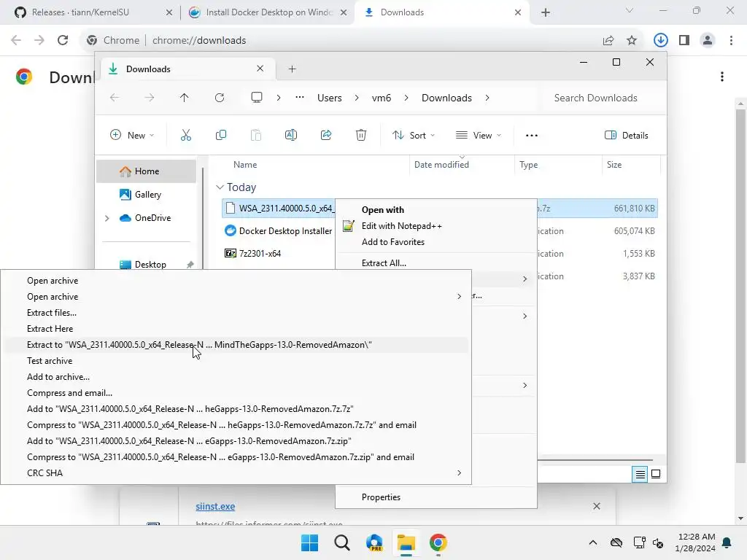The height and width of the screenshot is (560, 747).
Task: Switch to Install Docker Desktop tab
Action: [x=267, y=12]
